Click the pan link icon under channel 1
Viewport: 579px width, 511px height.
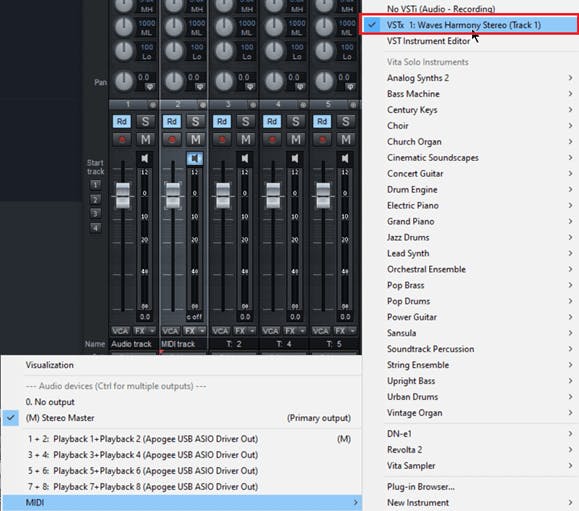tap(150, 87)
